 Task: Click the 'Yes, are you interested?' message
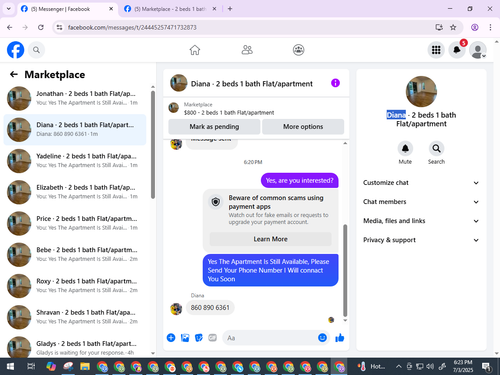point(299,180)
